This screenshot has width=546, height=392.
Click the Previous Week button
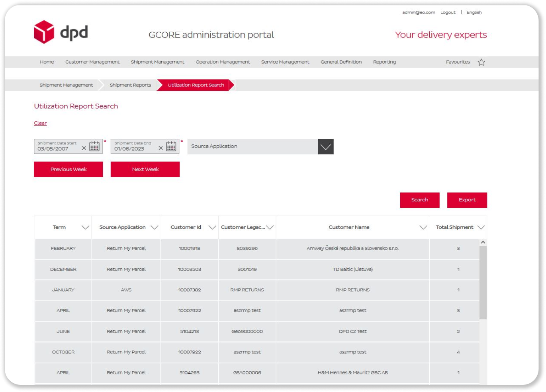coord(68,169)
